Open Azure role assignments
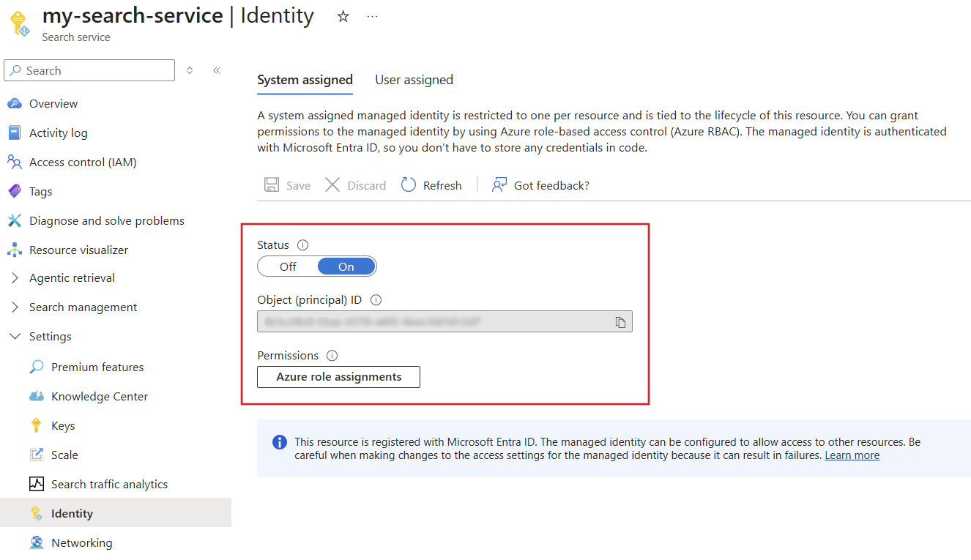Screen dimensions: 971x560 (338, 376)
